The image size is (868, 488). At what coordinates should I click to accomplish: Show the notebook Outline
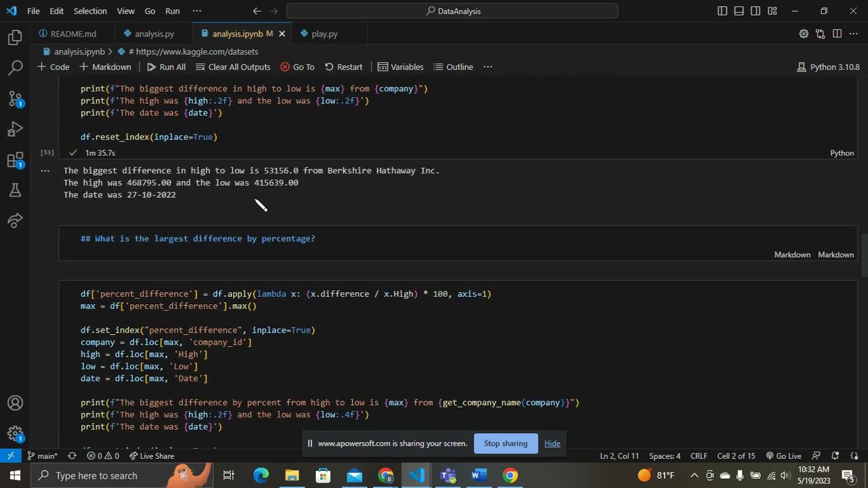(453, 66)
